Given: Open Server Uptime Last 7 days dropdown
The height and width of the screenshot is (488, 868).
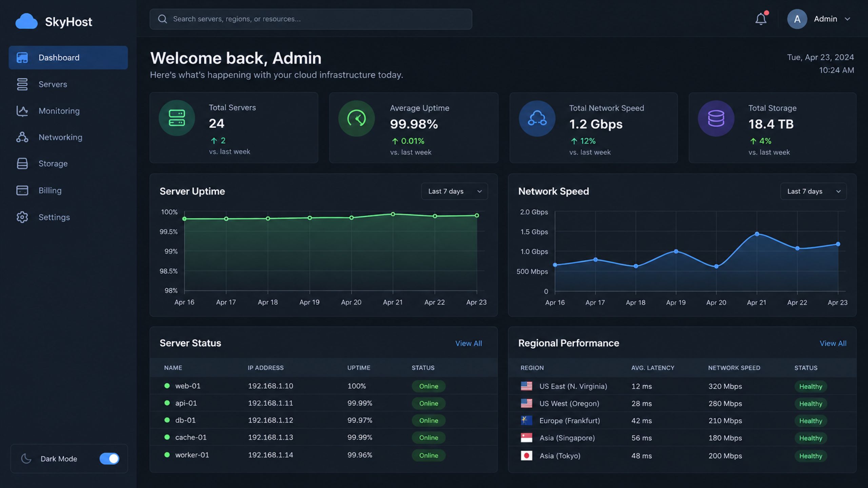Looking at the screenshot, I should [x=454, y=191].
